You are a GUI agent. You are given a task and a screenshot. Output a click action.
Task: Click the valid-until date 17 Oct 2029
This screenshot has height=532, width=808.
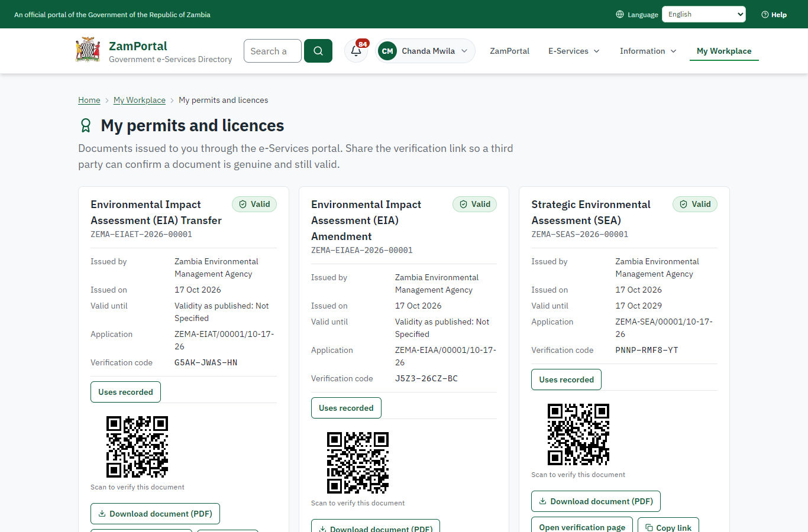(638, 306)
